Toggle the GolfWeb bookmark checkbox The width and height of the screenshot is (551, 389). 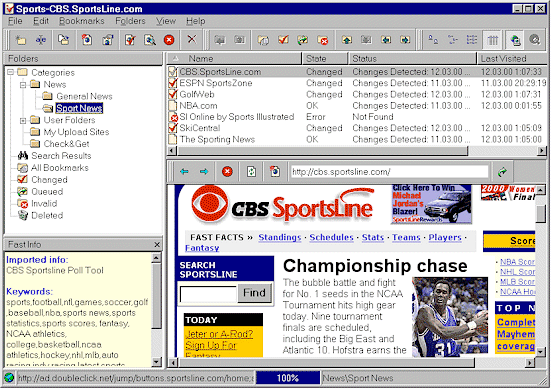click(173, 95)
